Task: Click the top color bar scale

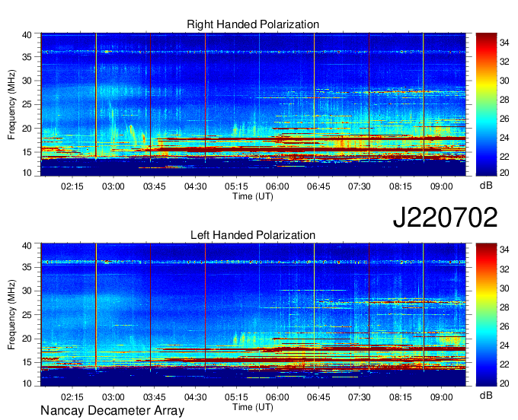Action: [486, 104]
